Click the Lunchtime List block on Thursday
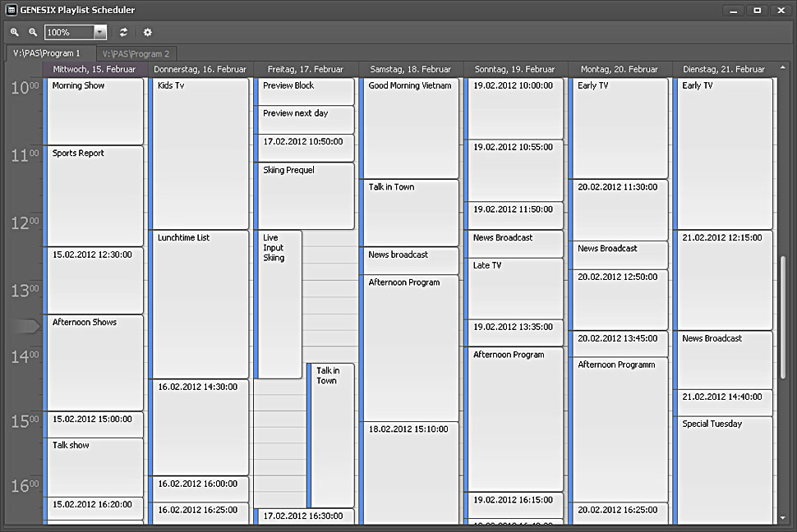 tap(200, 304)
